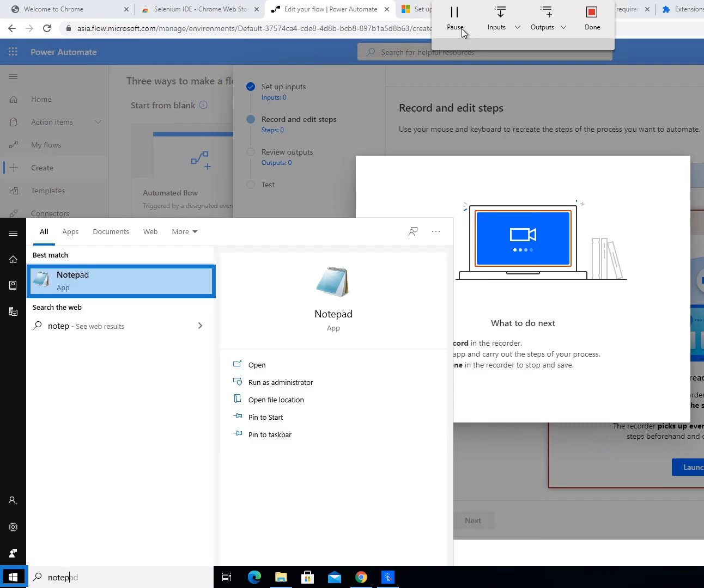
Task: Reload the current Chrome page
Action: 47,28
